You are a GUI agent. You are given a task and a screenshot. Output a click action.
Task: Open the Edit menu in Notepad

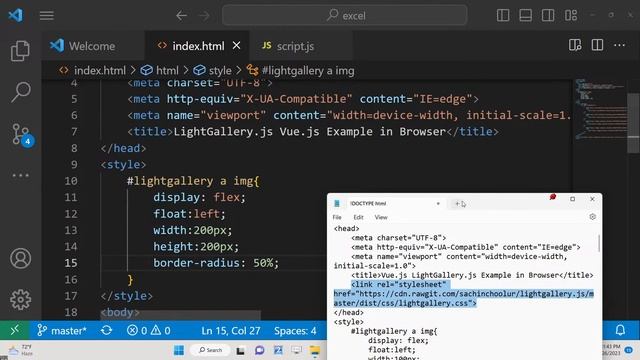[x=358, y=217]
